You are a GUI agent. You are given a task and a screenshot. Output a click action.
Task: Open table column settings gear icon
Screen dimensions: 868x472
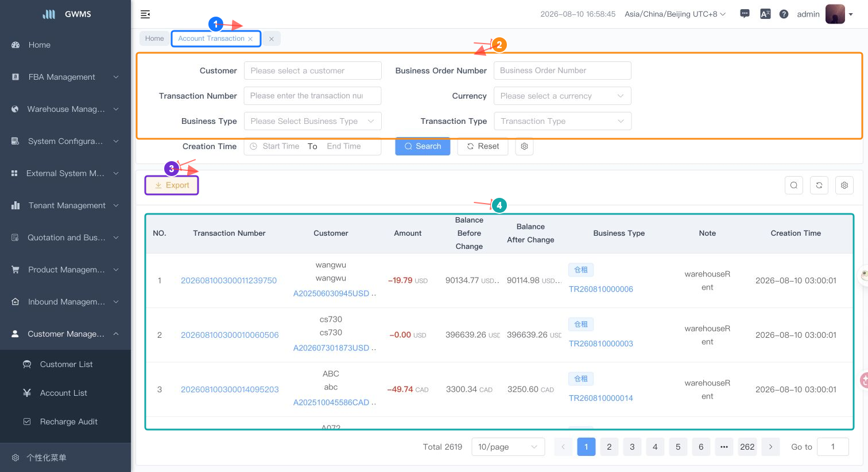click(x=844, y=185)
